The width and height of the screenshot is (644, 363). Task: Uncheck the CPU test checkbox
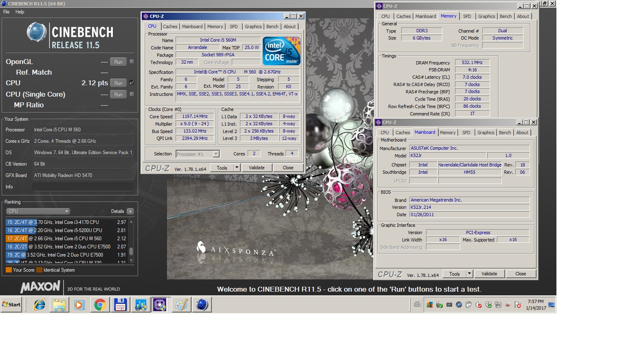[x=132, y=82]
